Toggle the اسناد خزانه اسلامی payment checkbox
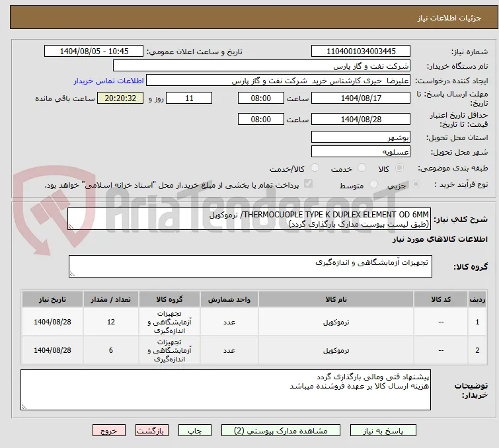This screenshot has height=448, width=499. [308, 184]
